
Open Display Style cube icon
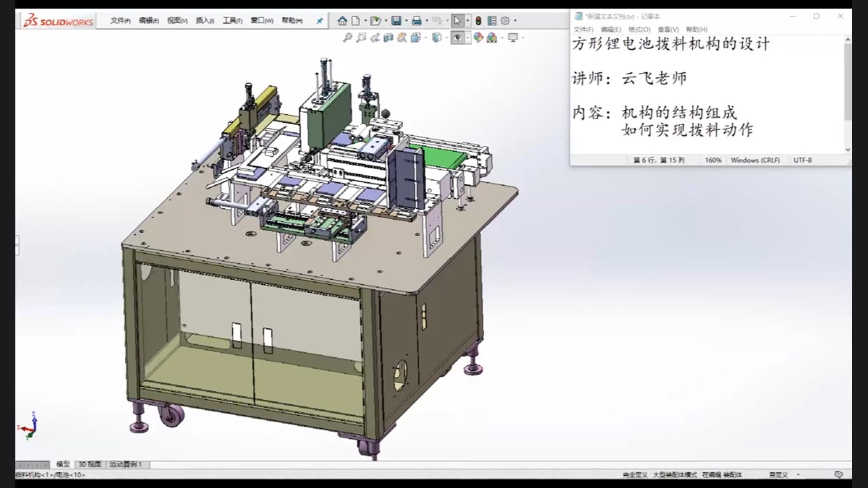[436, 38]
